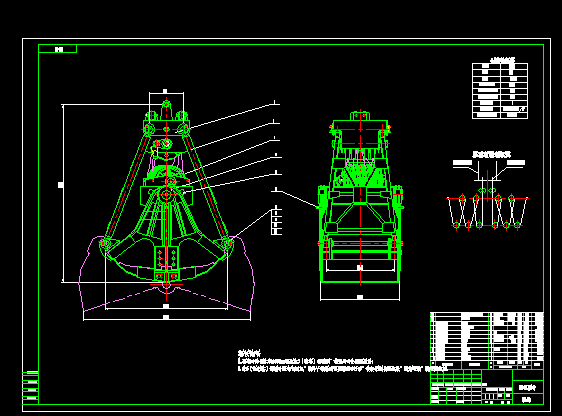This screenshot has width=562, height=416.
Task: Select the closed-width dimension below the front view
Action: point(166,306)
